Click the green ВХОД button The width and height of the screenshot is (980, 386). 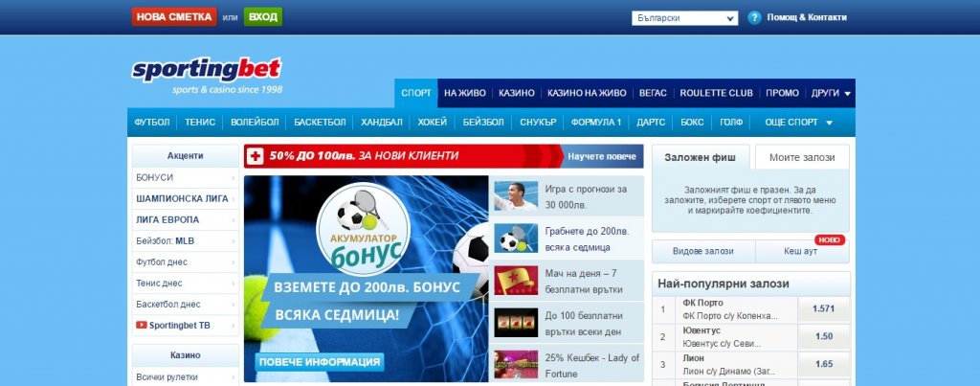(263, 17)
